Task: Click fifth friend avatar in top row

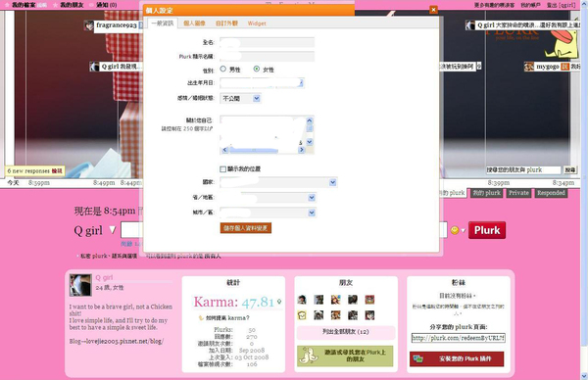Action: coord(369,300)
